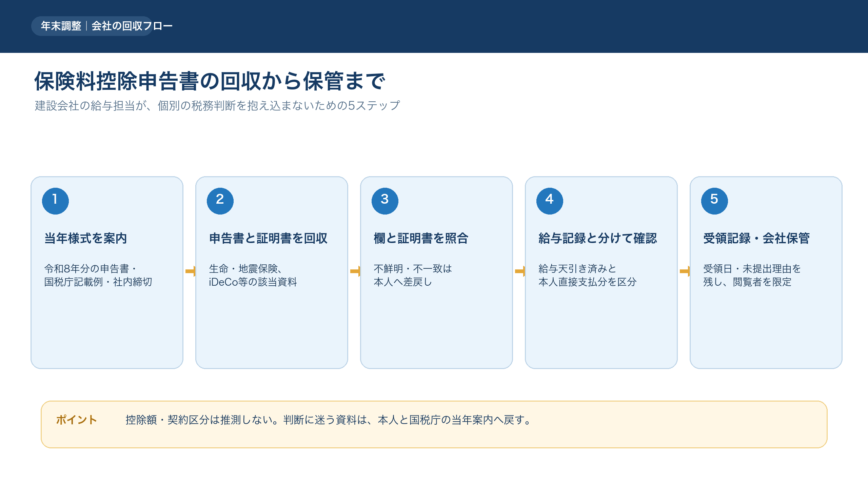Click the heading '給与記録と分けて確認'
The height and width of the screenshot is (488, 868).
click(x=598, y=238)
